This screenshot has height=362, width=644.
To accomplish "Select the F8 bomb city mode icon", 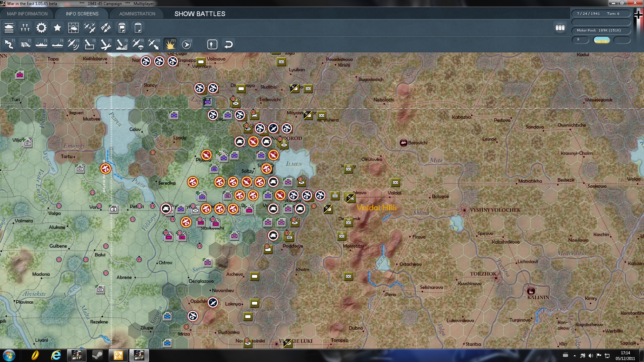I will pos(122,44).
